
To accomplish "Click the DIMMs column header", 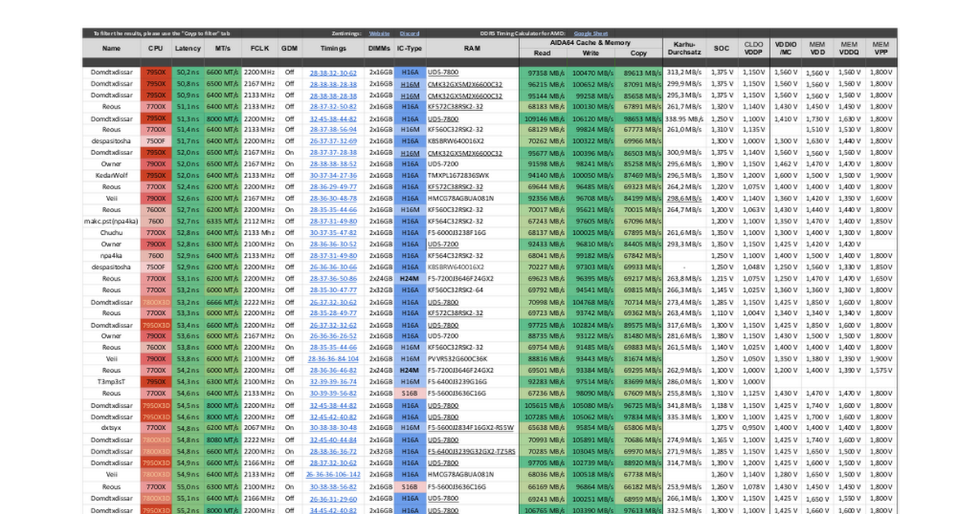I will (x=379, y=48).
